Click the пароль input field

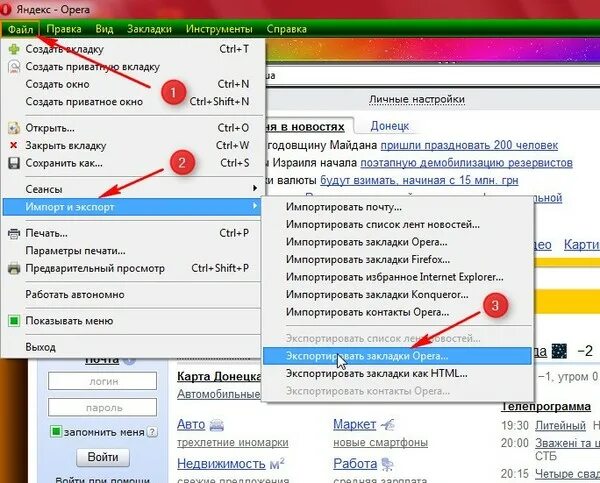click(x=103, y=407)
